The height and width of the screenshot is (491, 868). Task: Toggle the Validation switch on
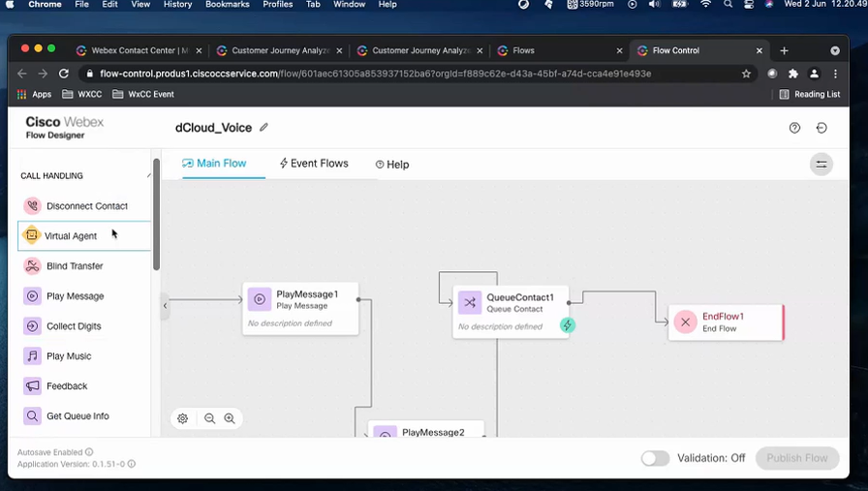655,458
